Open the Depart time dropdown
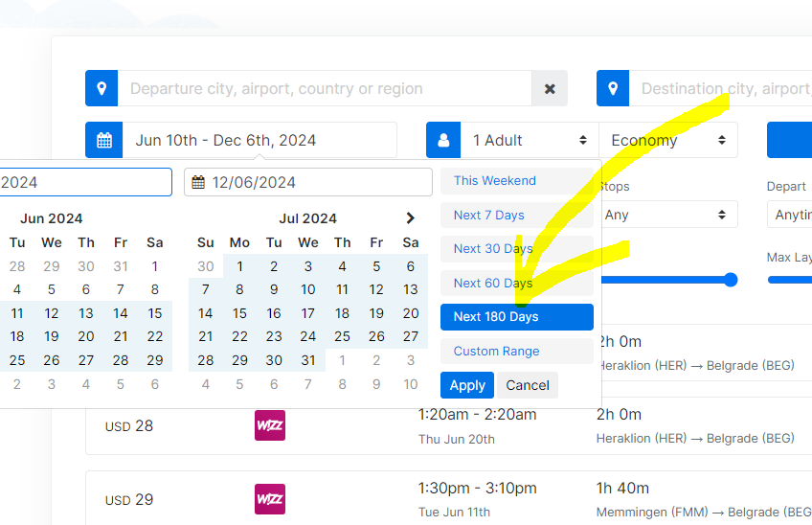Viewport: 812px width, 525px height. 789,215
